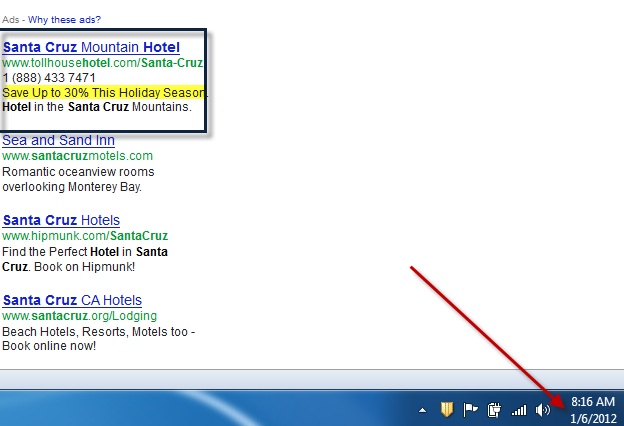Click 'Romantic oceanview rooms' description text

point(78,172)
